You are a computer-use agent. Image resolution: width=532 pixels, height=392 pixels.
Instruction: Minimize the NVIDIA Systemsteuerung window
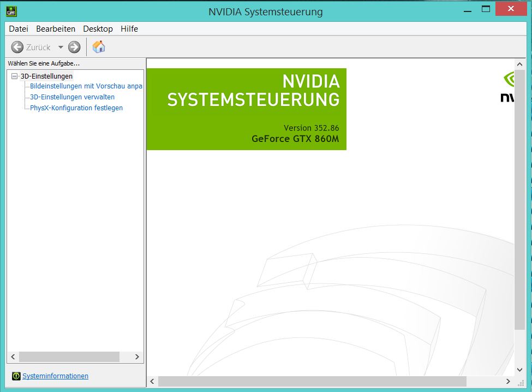tap(468, 10)
